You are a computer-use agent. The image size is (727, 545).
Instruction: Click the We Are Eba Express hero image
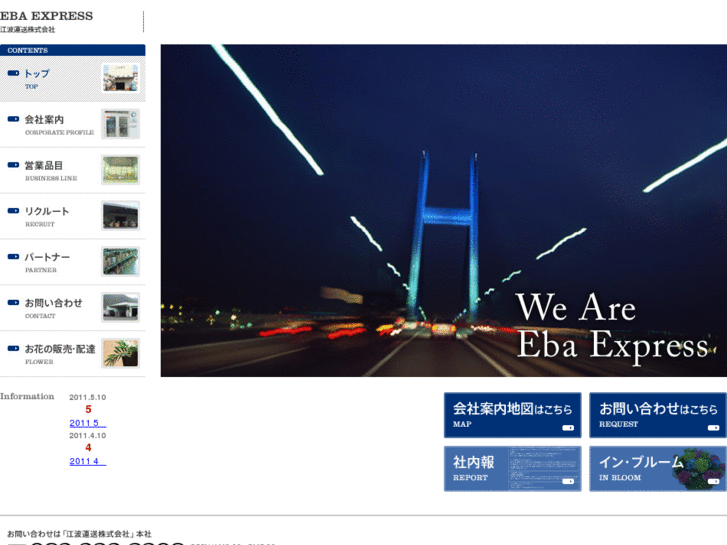tap(444, 211)
